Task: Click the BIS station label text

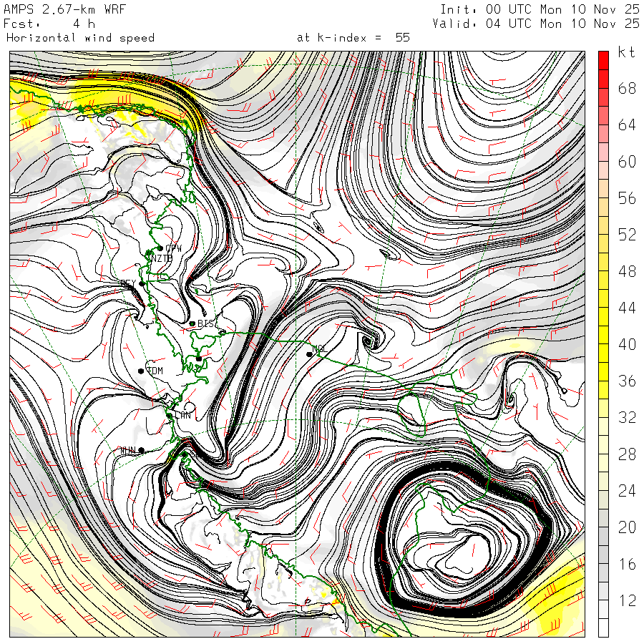Action: click(206, 323)
